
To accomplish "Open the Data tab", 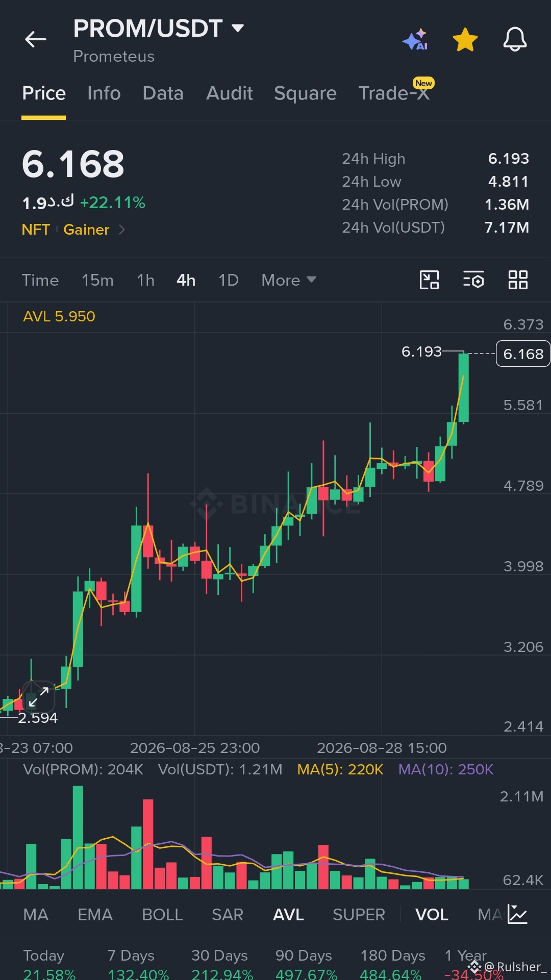I will [x=163, y=93].
